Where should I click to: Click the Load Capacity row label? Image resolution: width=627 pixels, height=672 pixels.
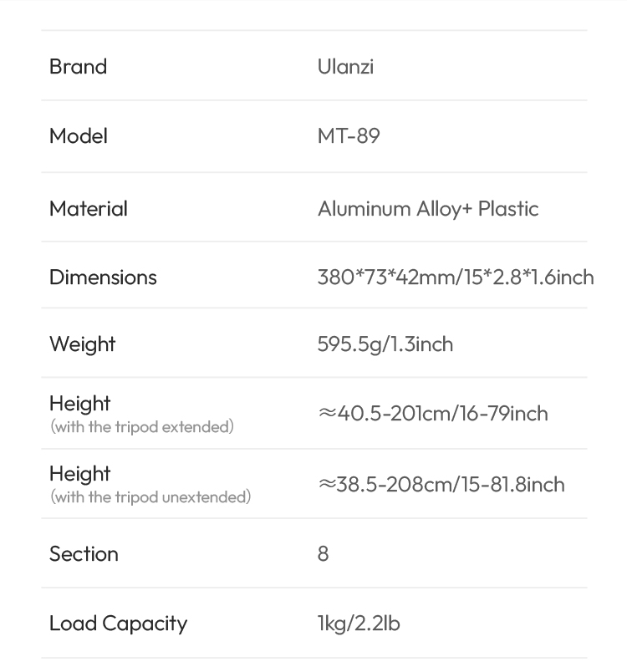coord(118,624)
